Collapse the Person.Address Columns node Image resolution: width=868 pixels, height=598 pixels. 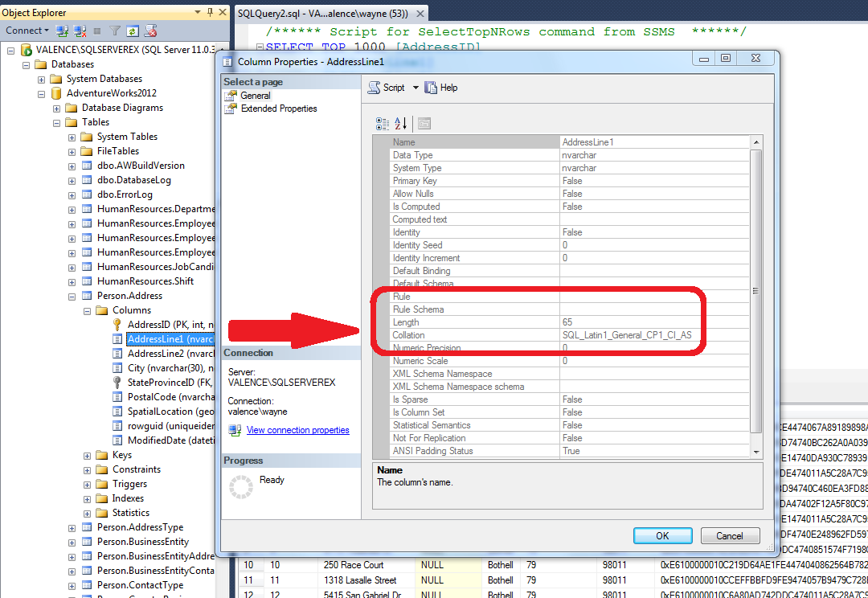tap(86, 309)
